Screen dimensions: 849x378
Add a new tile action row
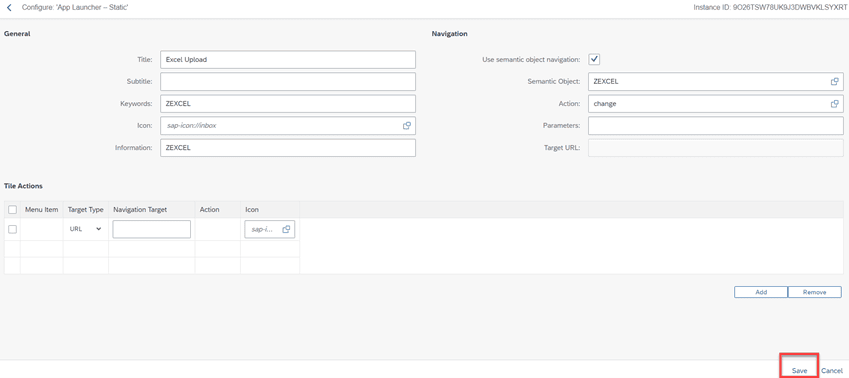[x=761, y=292]
